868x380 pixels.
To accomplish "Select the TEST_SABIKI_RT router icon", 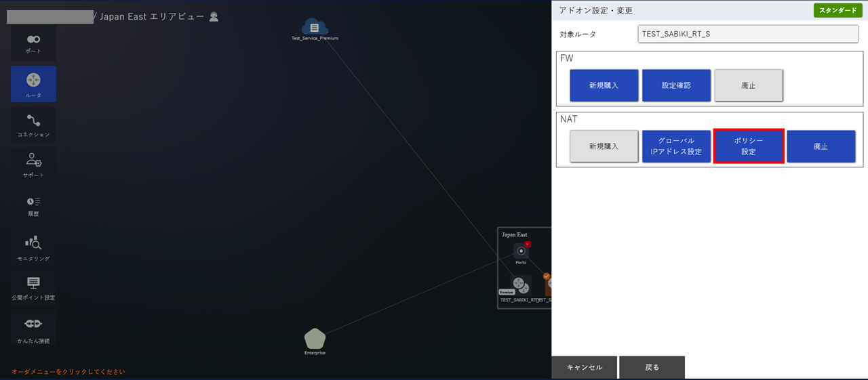I will point(521,285).
